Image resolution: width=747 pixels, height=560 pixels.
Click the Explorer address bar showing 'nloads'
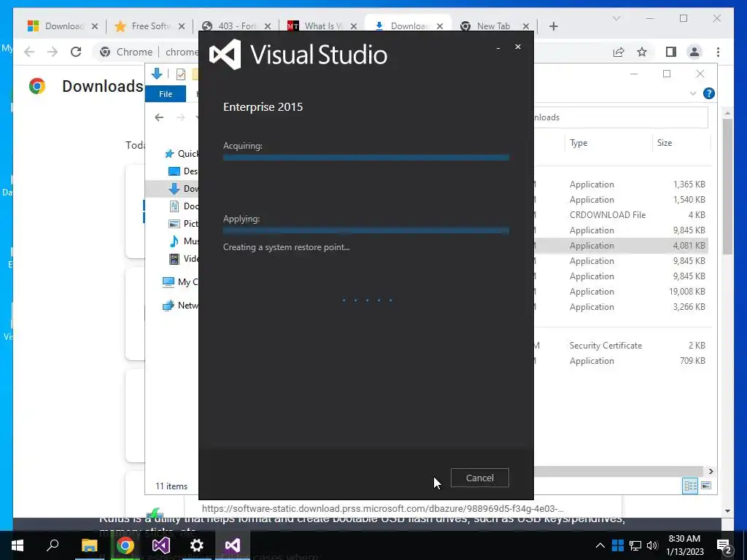[x=620, y=117]
